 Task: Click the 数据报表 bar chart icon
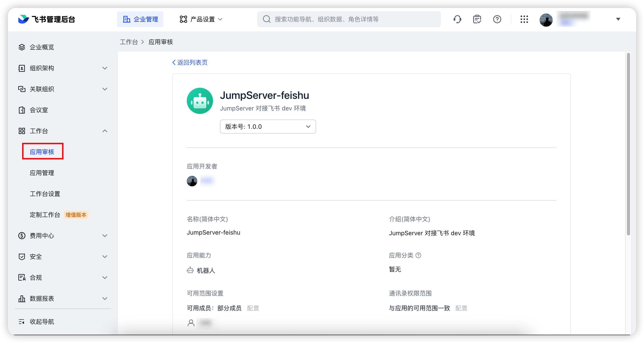tap(22, 298)
